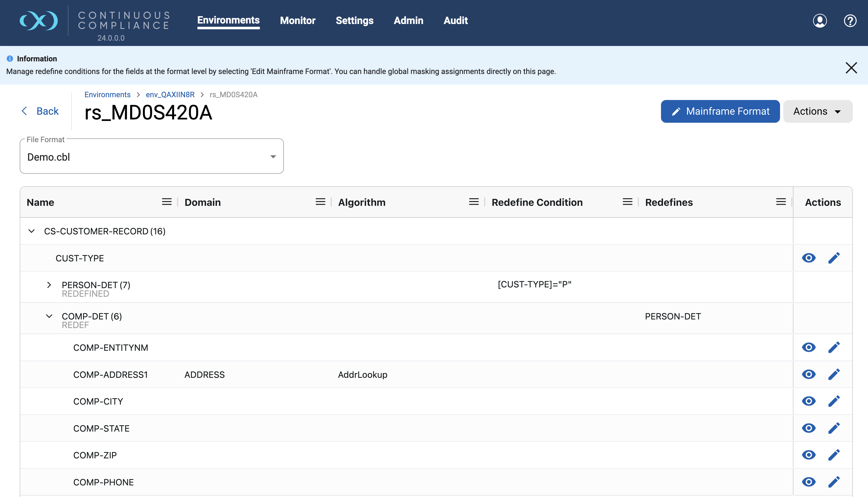Click the Mainframe Format button
Viewport: 868px width, 497px height.
click(720, 111)
